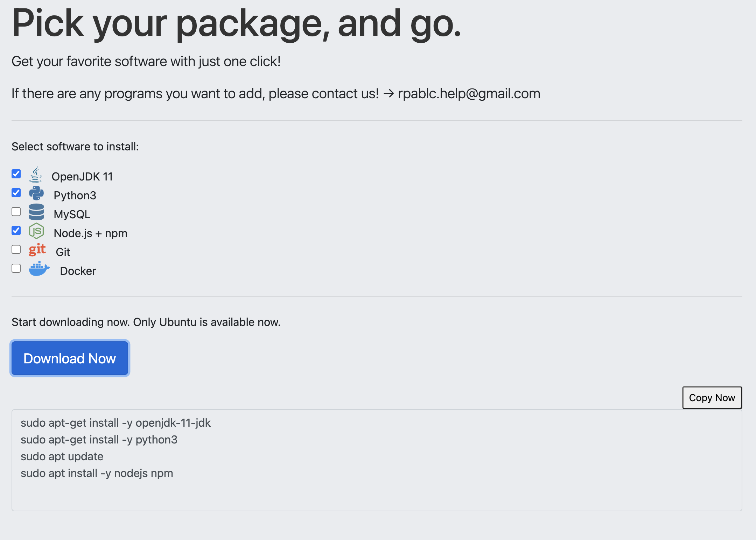The image size is (756, 540).
Task: Click the rpablc.help@gmail.com email address
Action: tap(469, 94)
